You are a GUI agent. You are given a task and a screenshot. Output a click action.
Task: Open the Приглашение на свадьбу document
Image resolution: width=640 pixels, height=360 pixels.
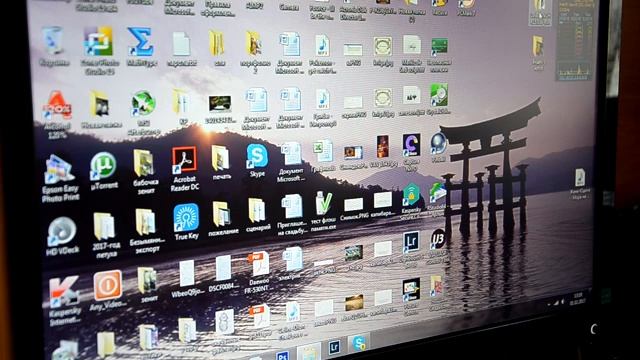click(x=292, y=207)
